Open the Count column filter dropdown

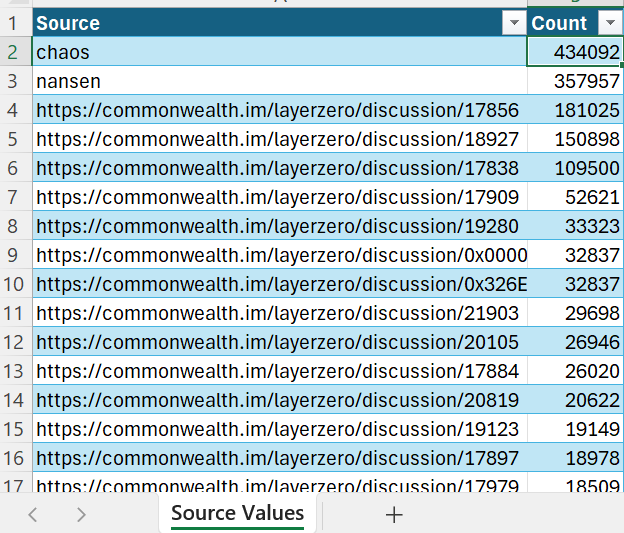point(610,23)
